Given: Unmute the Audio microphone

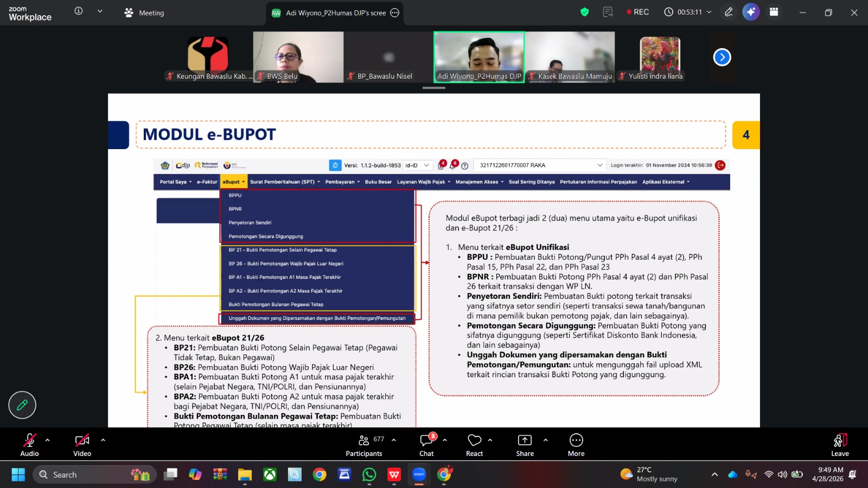Looking at the screenshot, I should click(x=29, y=445).
